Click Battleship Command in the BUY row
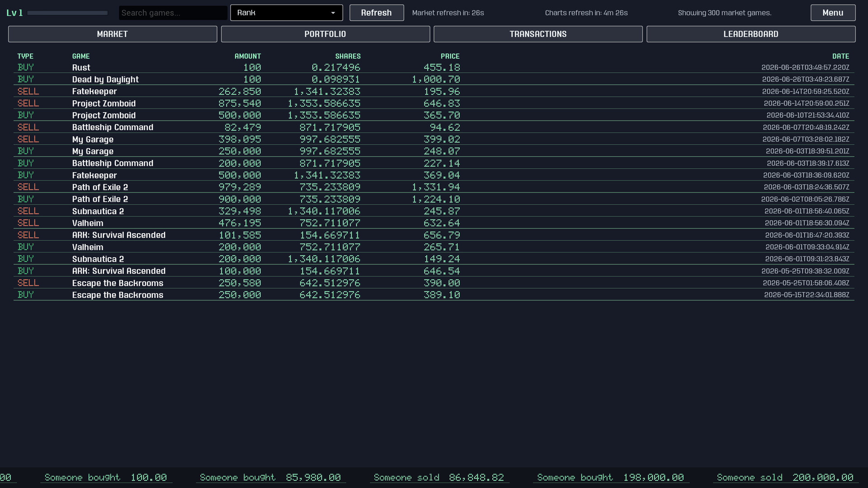 113,163
